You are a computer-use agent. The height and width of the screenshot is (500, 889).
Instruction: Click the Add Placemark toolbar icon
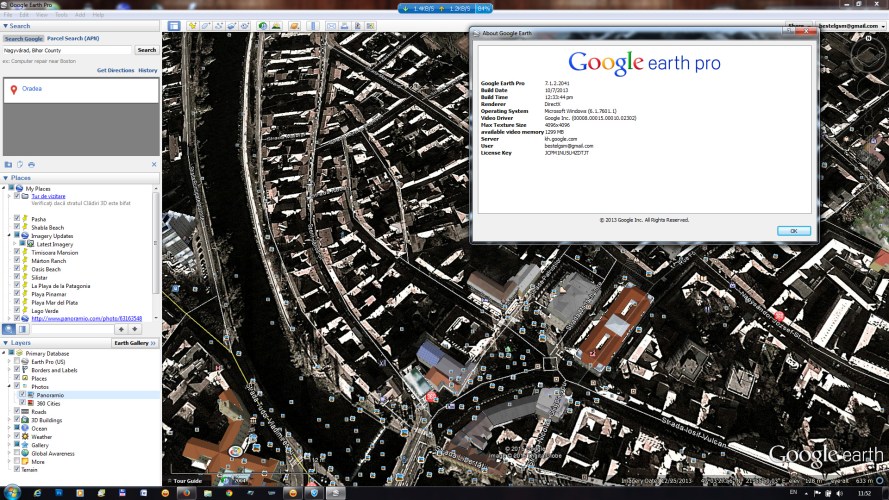point(191,25)
